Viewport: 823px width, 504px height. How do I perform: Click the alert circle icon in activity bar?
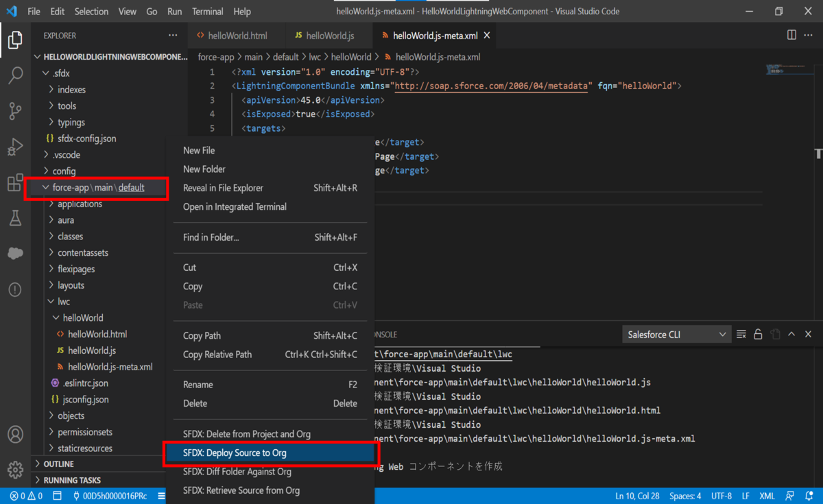pyautogui.click(x=15, y=289)
